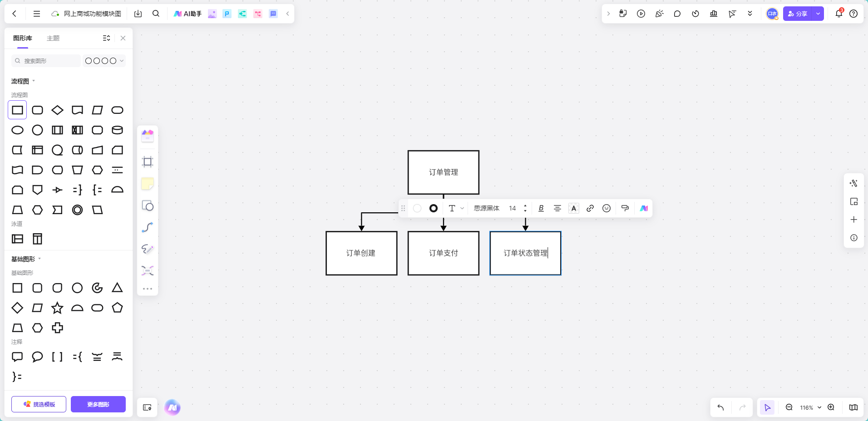Select the cylinder database shape
Screen dimensions: 868x421
pos(117,130)
